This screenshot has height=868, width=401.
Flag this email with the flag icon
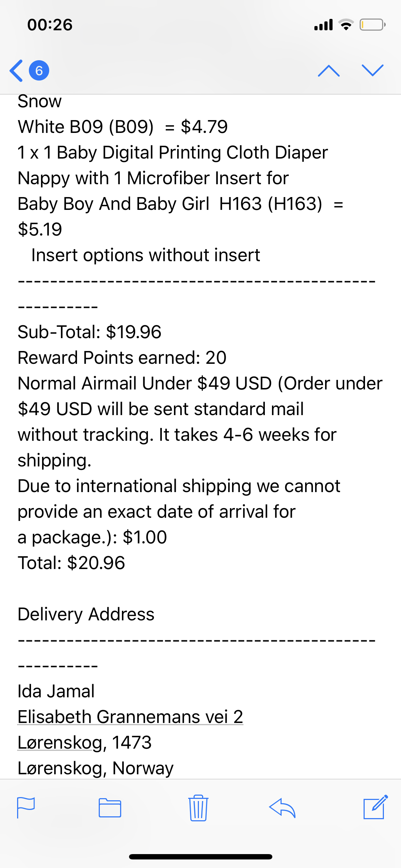(26, 807)
